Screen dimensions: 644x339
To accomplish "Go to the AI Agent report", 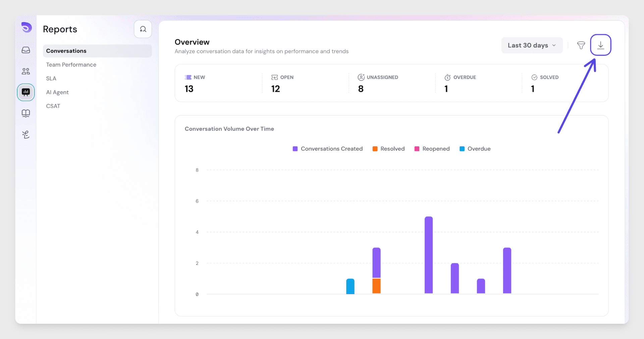I will [57, 92].
